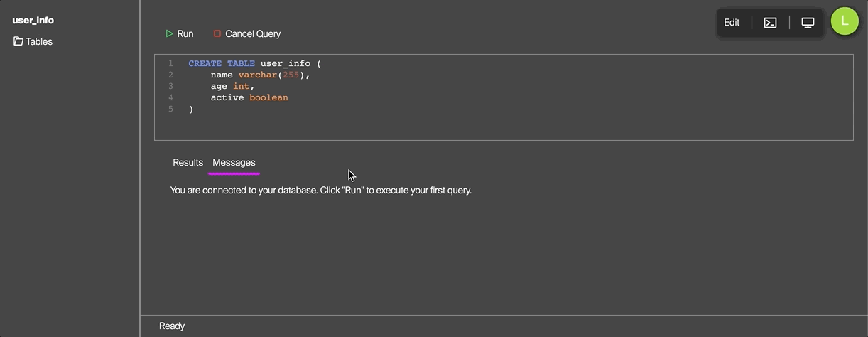Click the Cancel Query text label

pyautogui.click(x=253, y=33)
